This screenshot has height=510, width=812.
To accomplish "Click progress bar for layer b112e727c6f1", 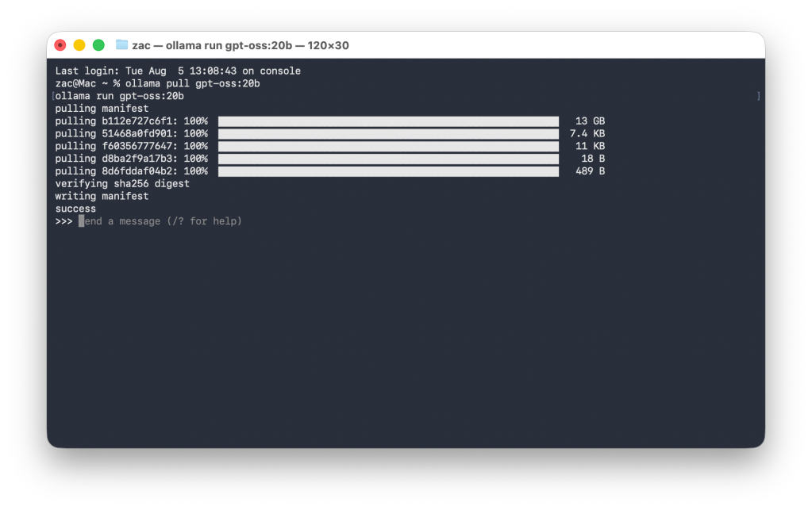I will (x=388, y=121).
